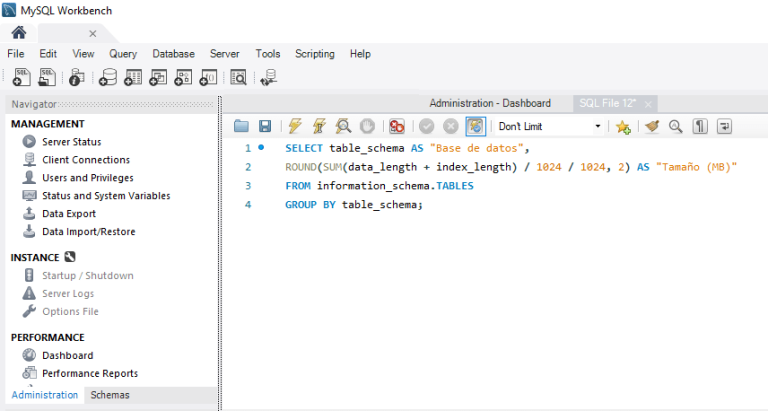
Task: Open the Scripting menu
Action: tap(315, 54)
